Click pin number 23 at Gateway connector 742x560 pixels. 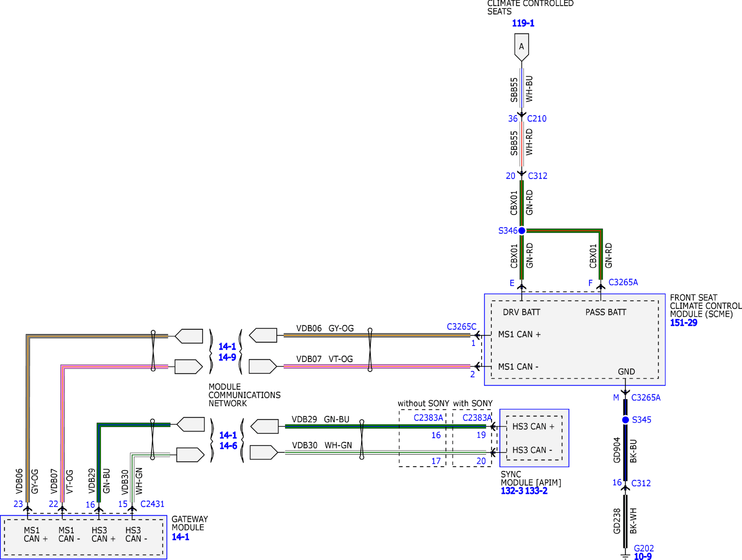click(x=18, y=504)
